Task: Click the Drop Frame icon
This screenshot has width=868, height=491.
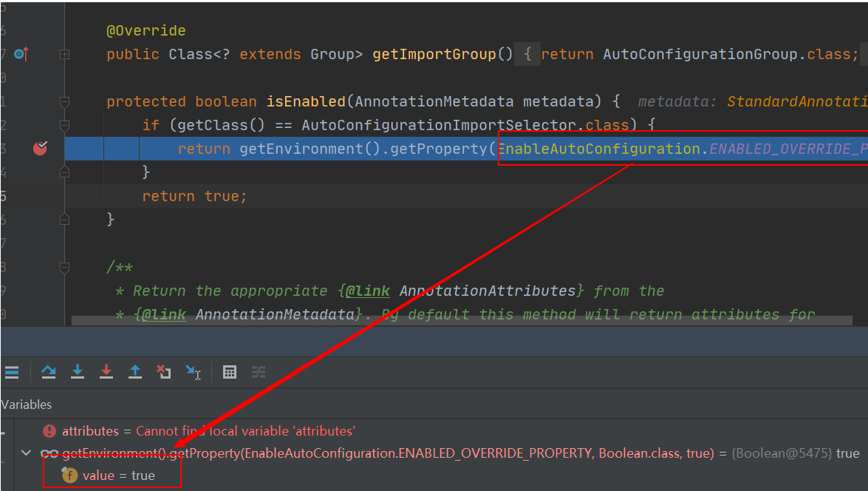Action: click(164, 372)
